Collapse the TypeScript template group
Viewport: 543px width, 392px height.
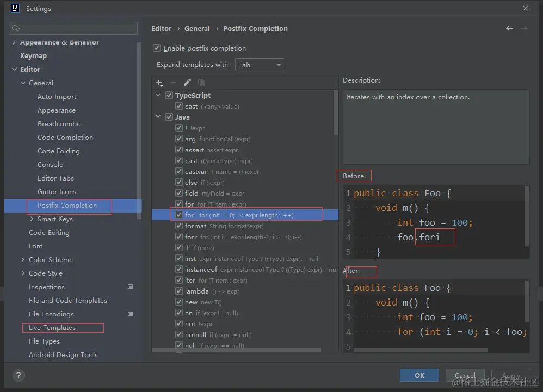[x=158, y=95]
